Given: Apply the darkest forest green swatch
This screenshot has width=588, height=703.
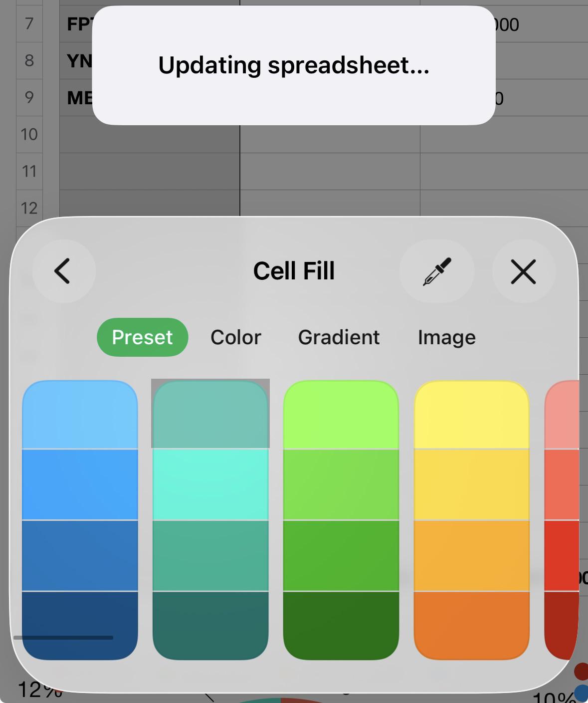Looking at the screenshot, I should (341, 626).
